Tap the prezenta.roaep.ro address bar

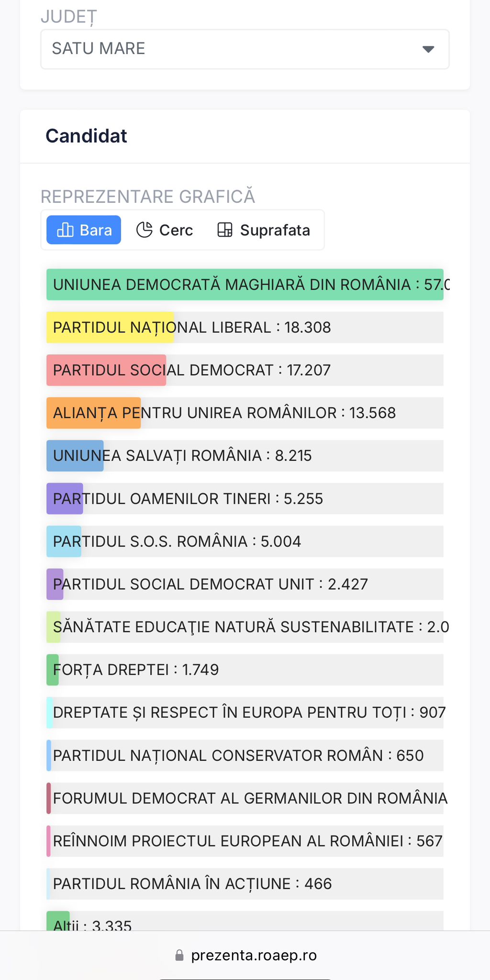pos(254,956)
